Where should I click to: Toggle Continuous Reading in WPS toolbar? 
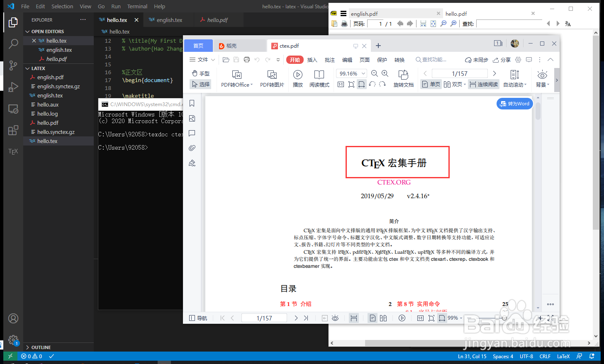click(x=484, y=84)
